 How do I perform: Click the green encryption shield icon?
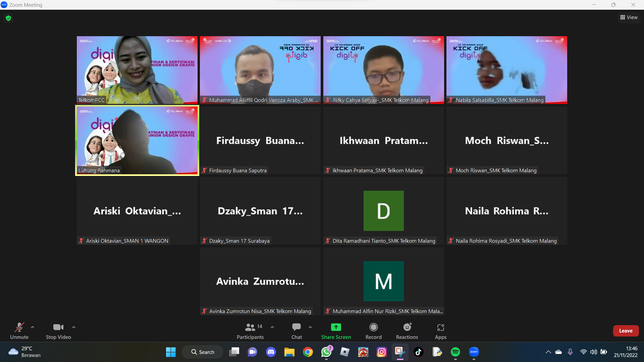8,18
